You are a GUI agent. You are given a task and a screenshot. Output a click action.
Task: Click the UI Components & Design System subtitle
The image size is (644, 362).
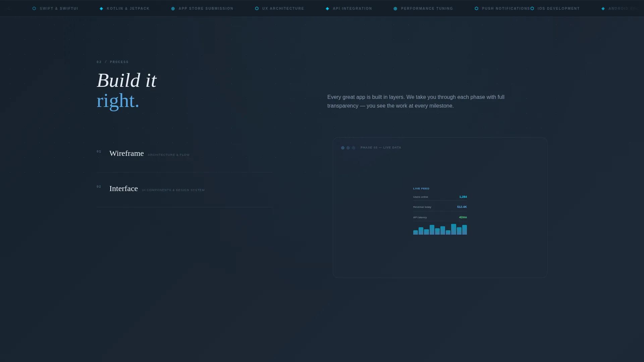tap(173, 190)
